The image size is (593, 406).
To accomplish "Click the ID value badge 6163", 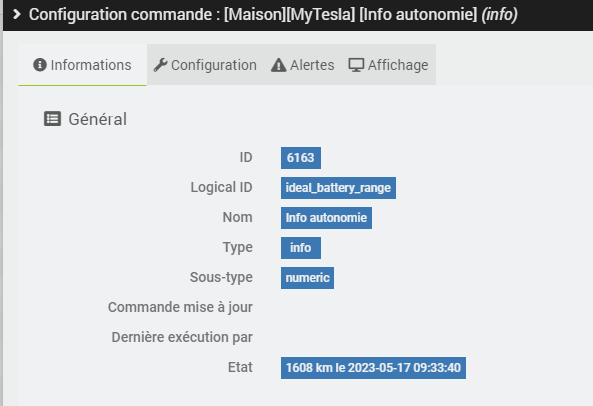I will pos(301,158).
